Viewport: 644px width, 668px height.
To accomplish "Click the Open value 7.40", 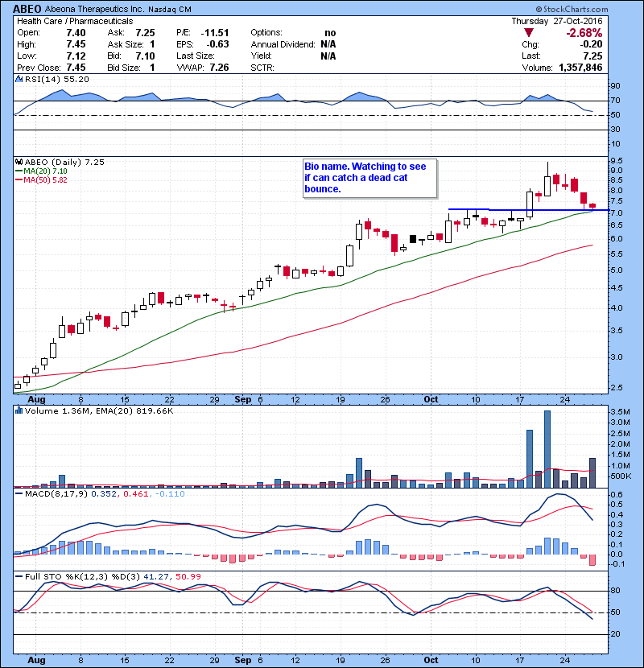I will (x=76, y=33).
